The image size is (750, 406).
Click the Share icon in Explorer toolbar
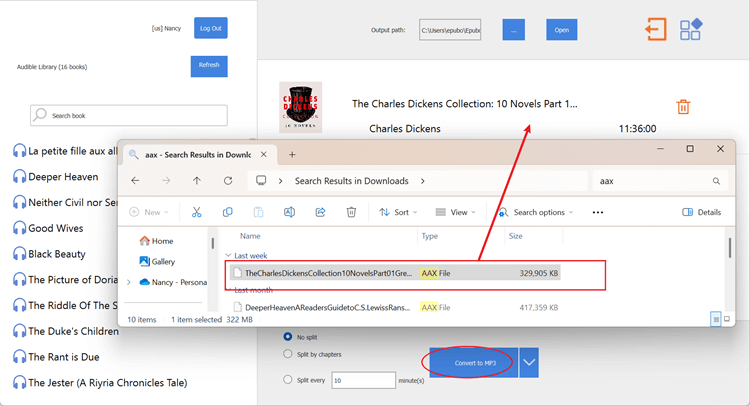click(x=320, y=212)
